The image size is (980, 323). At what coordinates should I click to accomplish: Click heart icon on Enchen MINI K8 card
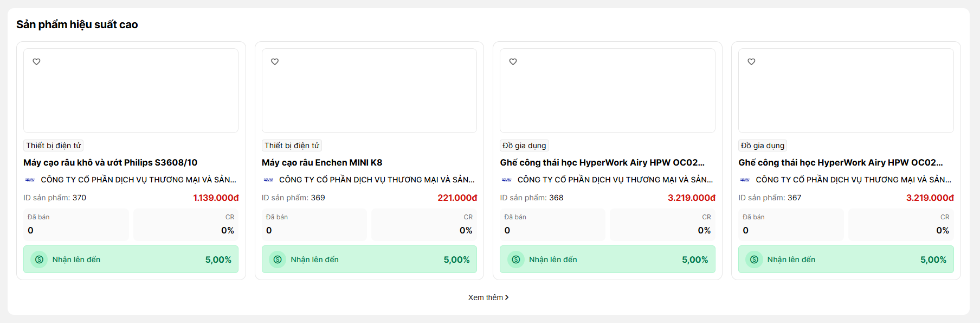tap(275, 62)
